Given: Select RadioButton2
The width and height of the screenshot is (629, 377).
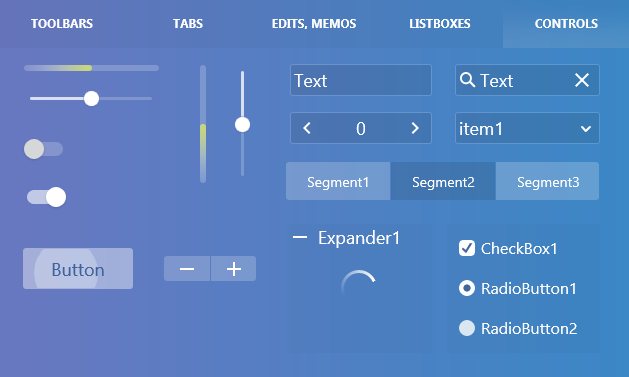Looking at the screenshot, I should [467, 328].
